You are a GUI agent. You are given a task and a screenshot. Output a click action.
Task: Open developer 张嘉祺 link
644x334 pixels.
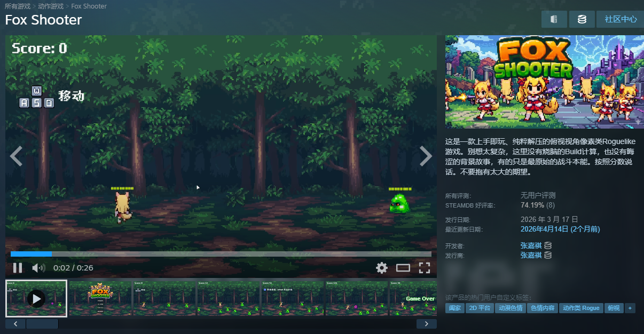click(x=531, y=246)
